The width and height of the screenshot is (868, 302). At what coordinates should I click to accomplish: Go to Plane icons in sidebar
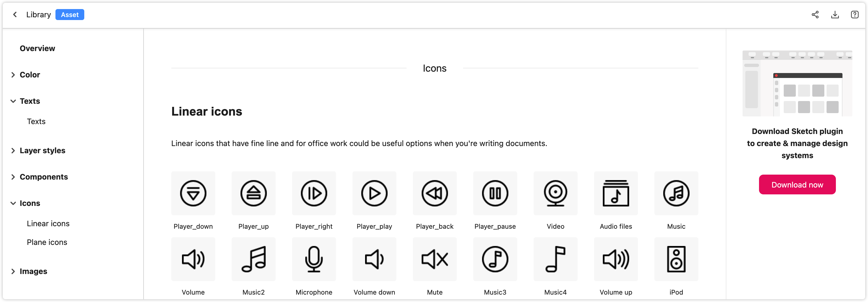tap(47, 242)
